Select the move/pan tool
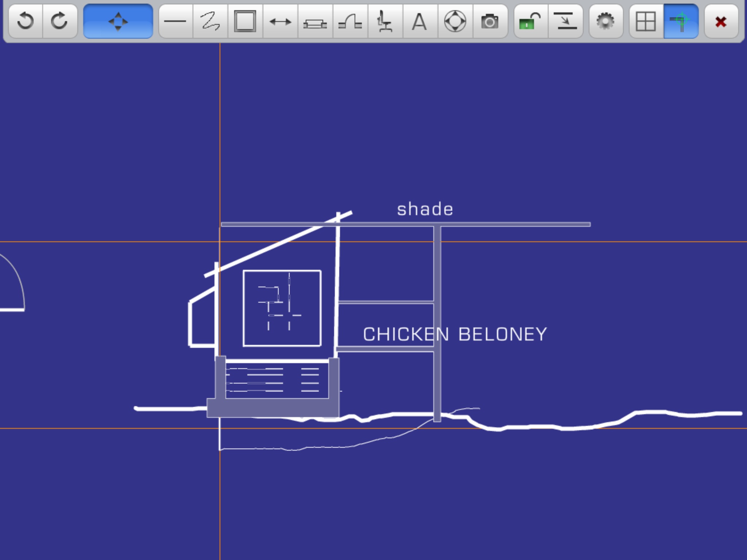Image resolution: width=747 pixels, height=560 pixels. [x=118, y=21]
